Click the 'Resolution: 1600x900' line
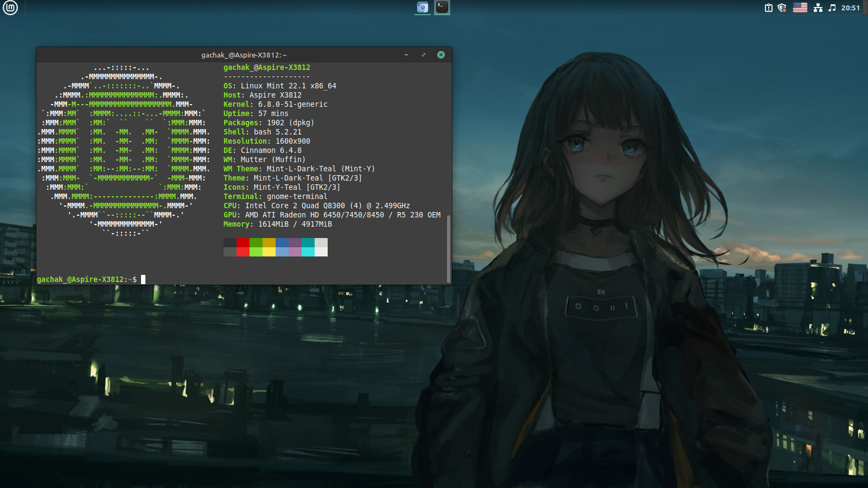 pyautogui.click(x=267, y=141)
